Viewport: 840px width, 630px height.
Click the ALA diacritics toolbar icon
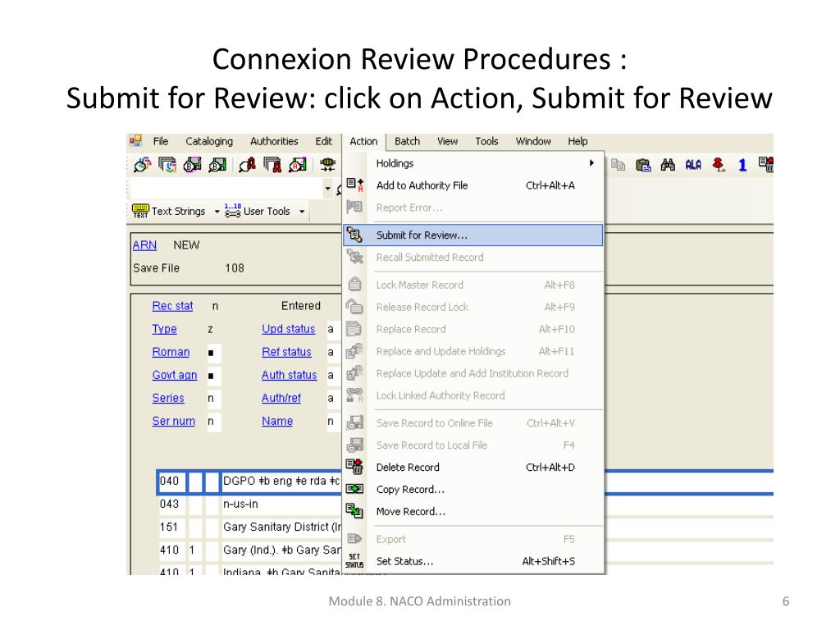click(x=692, y=165)
